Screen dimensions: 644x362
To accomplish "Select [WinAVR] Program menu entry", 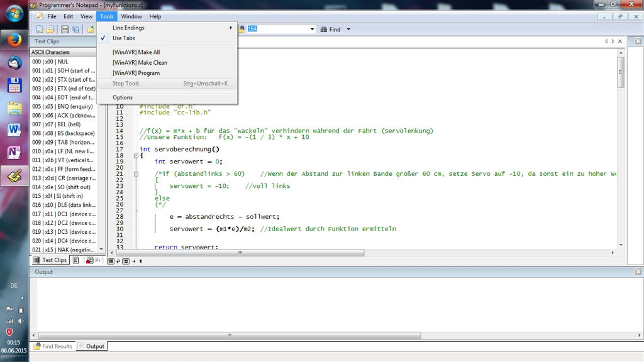I will [136, 73].
